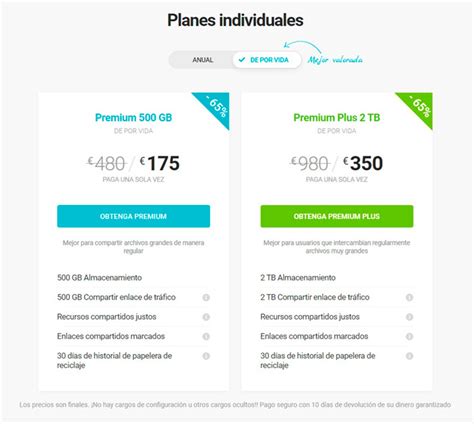The image size is (474, 424).
Task: Open info icon for 500 GB Compartir enlace
Action: click(206, 297)
